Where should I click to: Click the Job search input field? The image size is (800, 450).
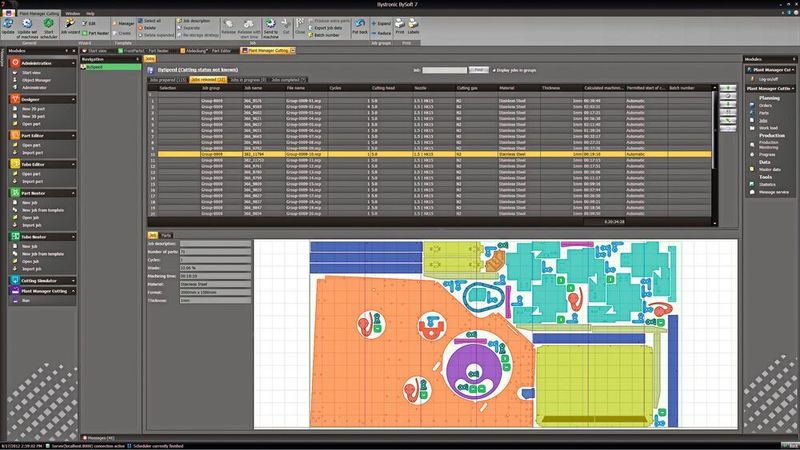click(x=444, y=70)
